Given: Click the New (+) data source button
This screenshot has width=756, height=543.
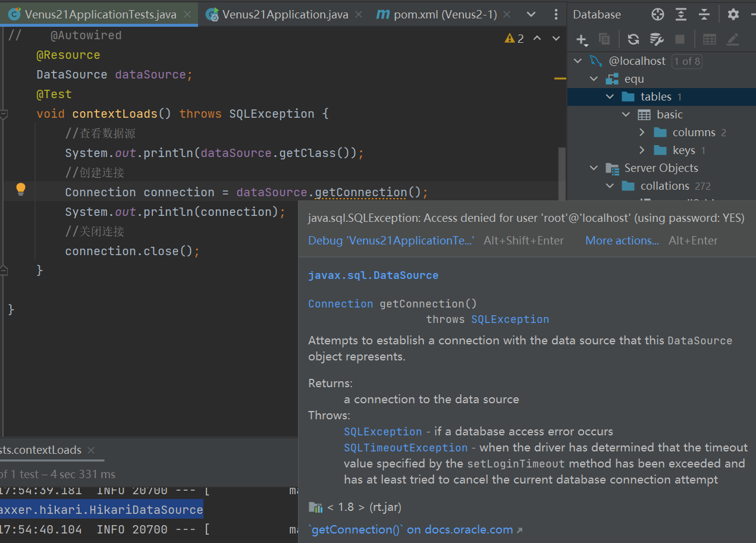Looking at the screenshot, I should pyautogui.click(x=581, y=39).
